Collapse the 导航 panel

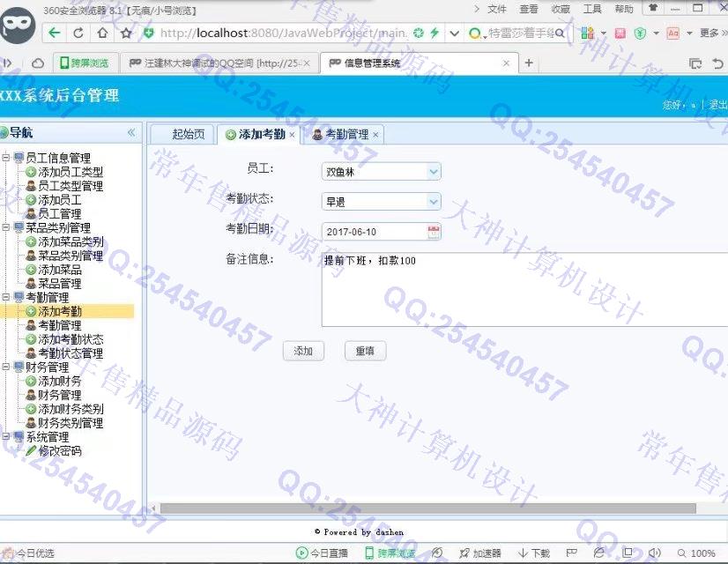[131, 133]
